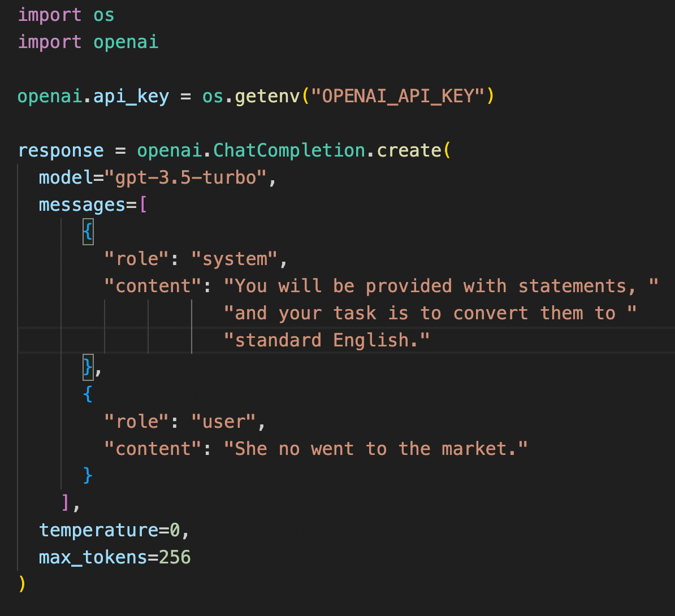Click the "gpt-3.5-turbo" model string
675x616 pixels.
[185, 177]
